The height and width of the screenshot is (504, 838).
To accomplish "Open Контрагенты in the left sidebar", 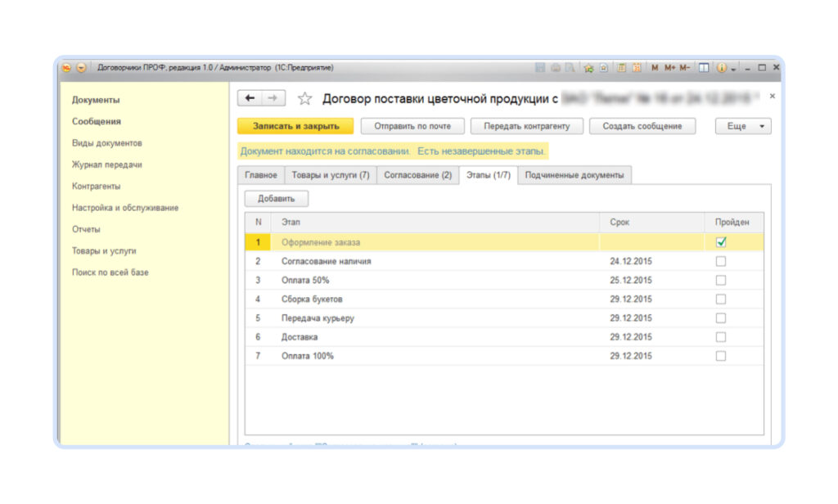I will (x=96, y=187).
